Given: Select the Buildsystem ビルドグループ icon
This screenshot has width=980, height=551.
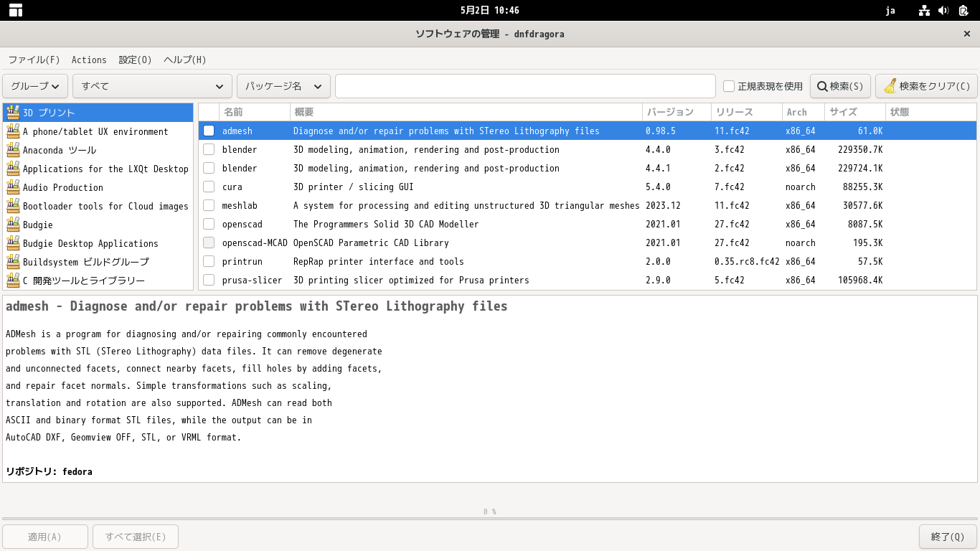Looking at the screenshot, I should pos(13,262).
